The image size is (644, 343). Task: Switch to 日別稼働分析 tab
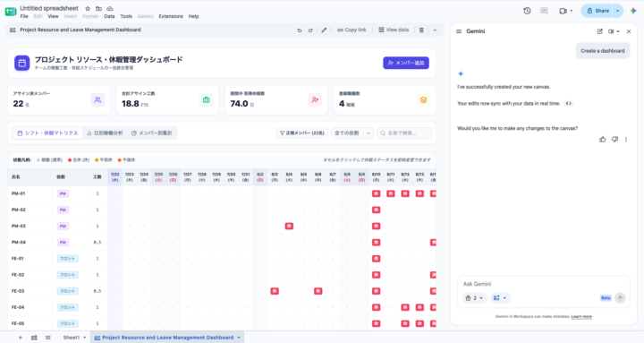tap(105, 133)
